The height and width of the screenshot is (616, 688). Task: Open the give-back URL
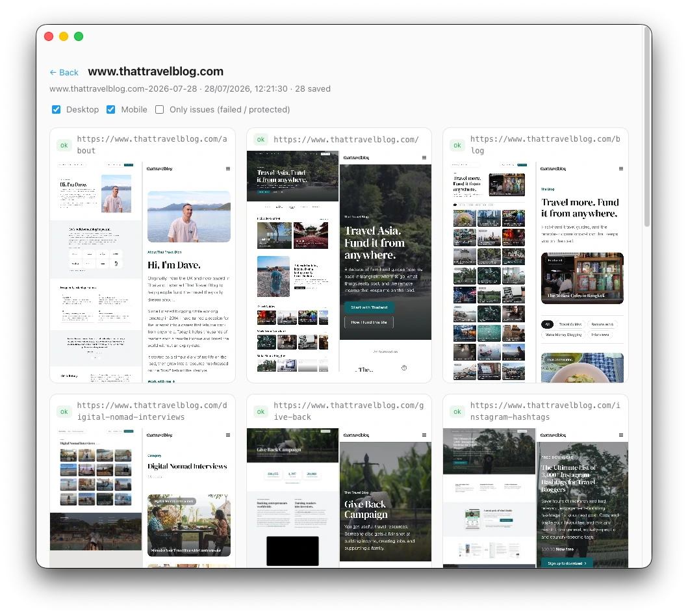point(348,411)
